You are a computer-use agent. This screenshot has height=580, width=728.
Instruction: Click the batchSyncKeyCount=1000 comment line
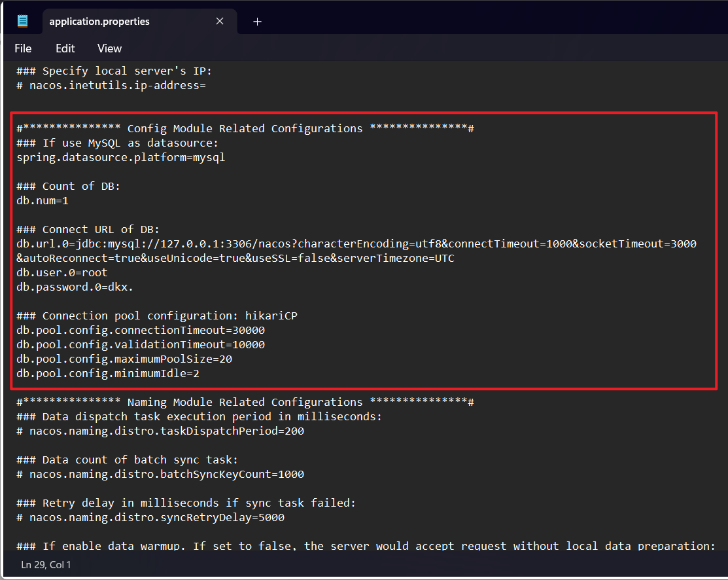tap(160, 475)
